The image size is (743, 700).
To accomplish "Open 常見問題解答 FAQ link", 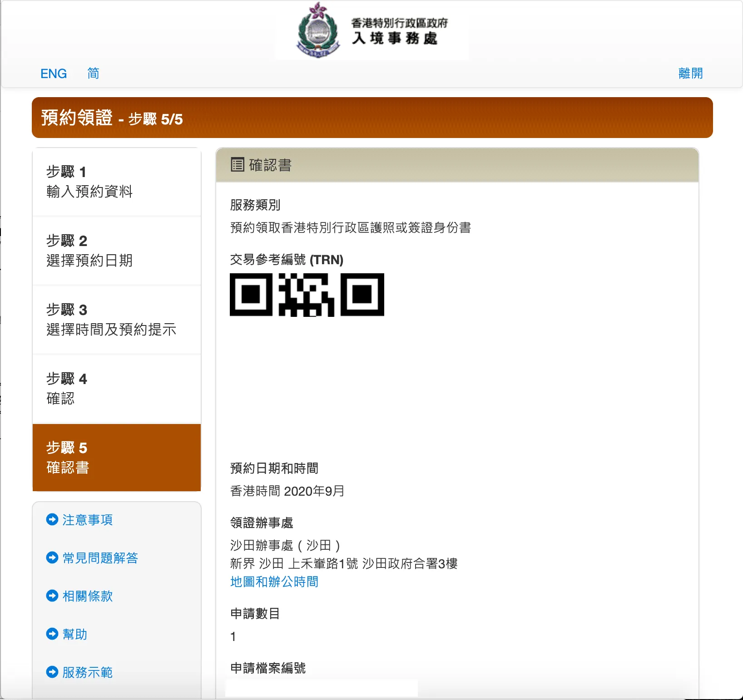I will (x=100, y=558).
